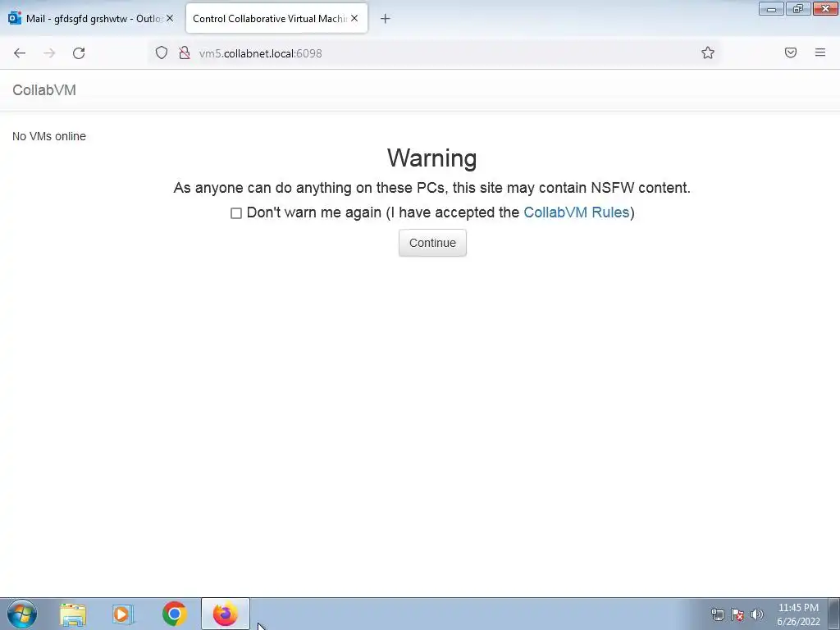840x630 pixels.
Task: Launch Windows Media Player from taskbar
Action: coord(123,614)
